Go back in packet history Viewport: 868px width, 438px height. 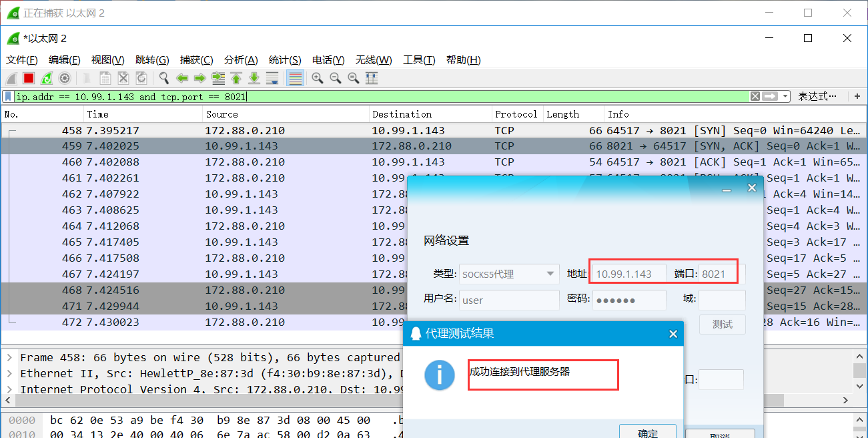(x=181, y=78)
